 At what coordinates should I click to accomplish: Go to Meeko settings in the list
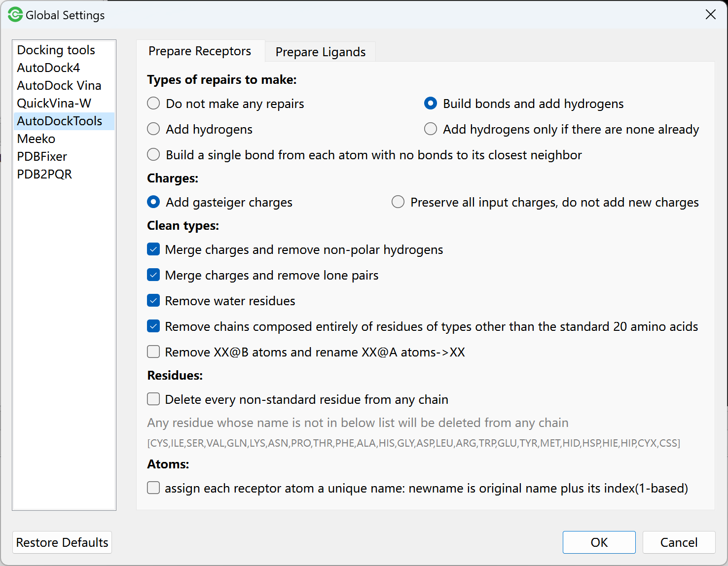[x=64, y=139]
